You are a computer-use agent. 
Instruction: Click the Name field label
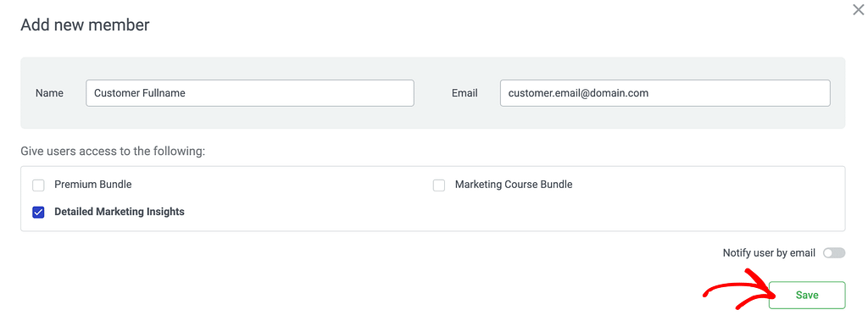coord(49,93)
